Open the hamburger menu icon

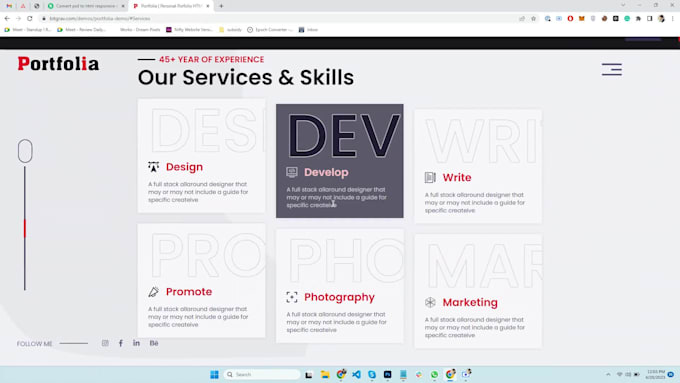tap(611, 69)
